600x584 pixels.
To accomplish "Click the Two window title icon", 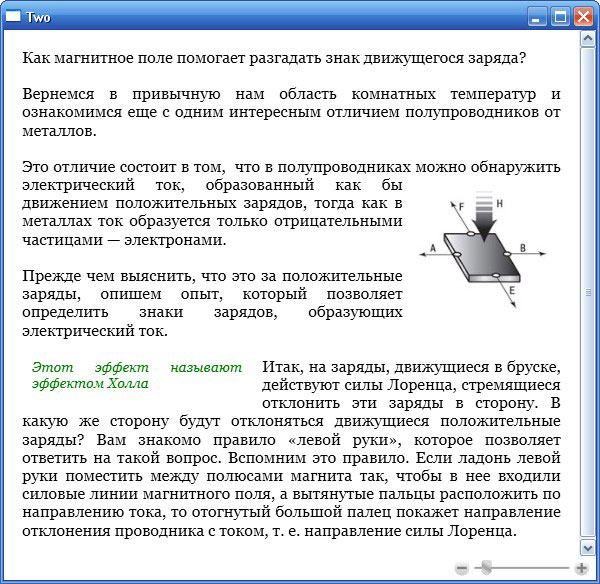I will [x=13, y=17].
